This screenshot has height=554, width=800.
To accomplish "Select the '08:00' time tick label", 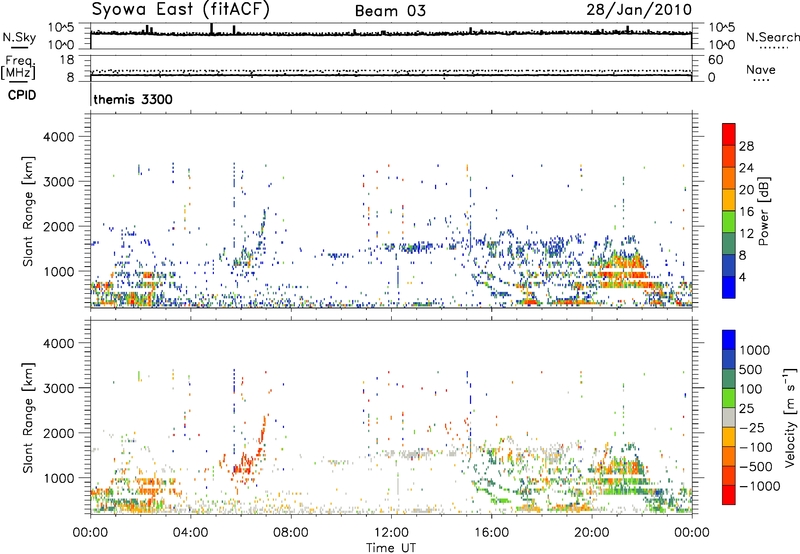I will (290, 533).
